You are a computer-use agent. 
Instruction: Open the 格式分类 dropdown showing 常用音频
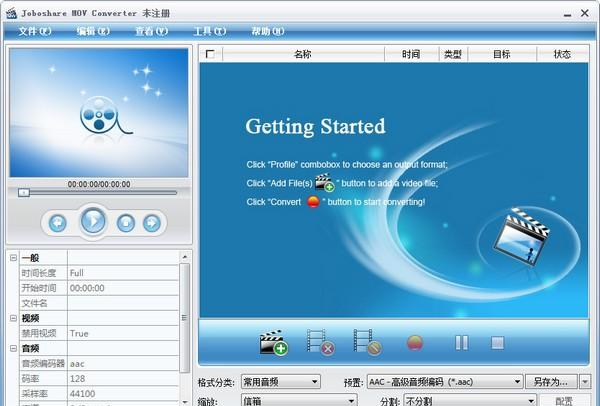pos(281,382)
